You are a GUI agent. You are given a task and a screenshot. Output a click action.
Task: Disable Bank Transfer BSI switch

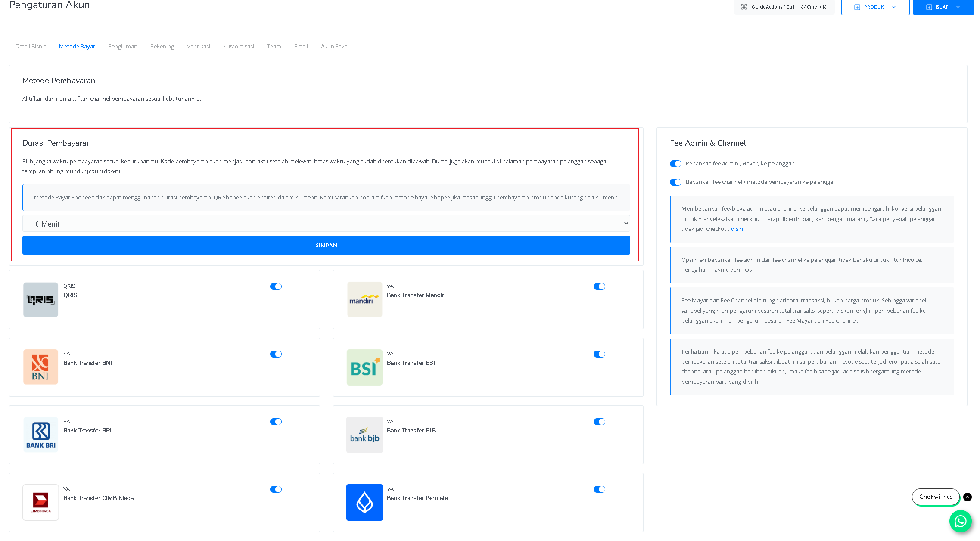[x=599, y=354]
